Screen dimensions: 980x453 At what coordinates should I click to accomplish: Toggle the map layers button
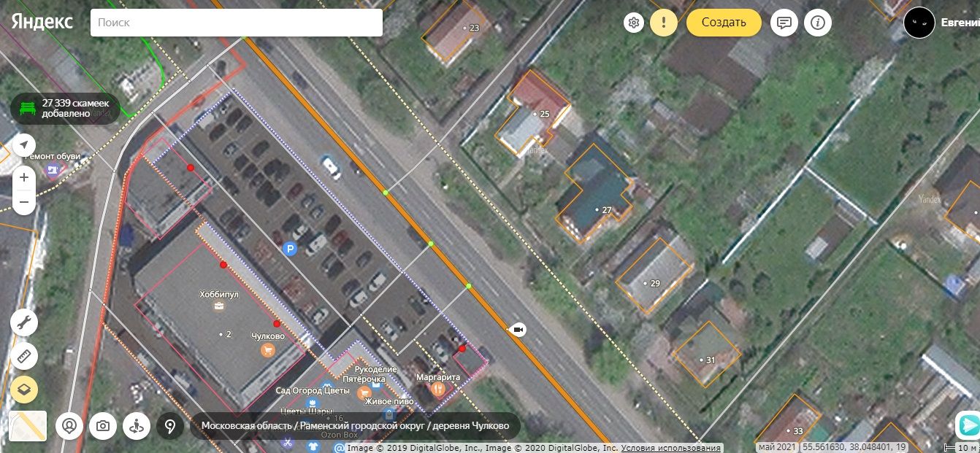[x=24, y=390]
